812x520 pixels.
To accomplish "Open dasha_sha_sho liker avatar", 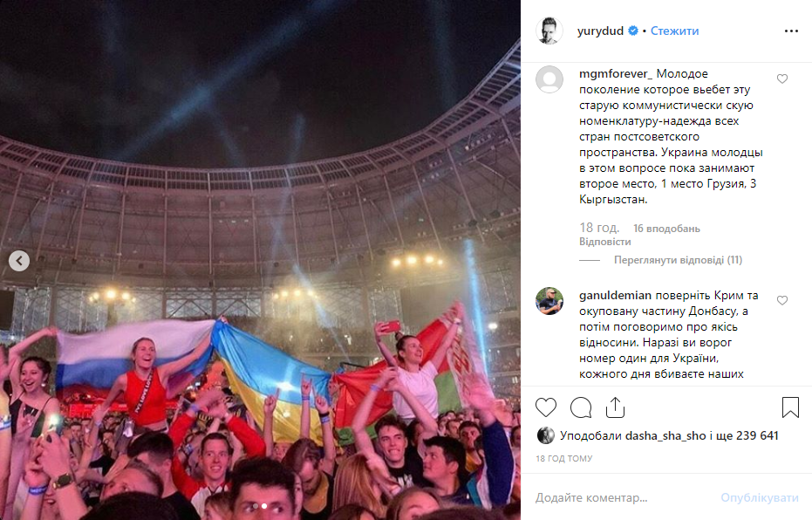I will click(545, 435).
